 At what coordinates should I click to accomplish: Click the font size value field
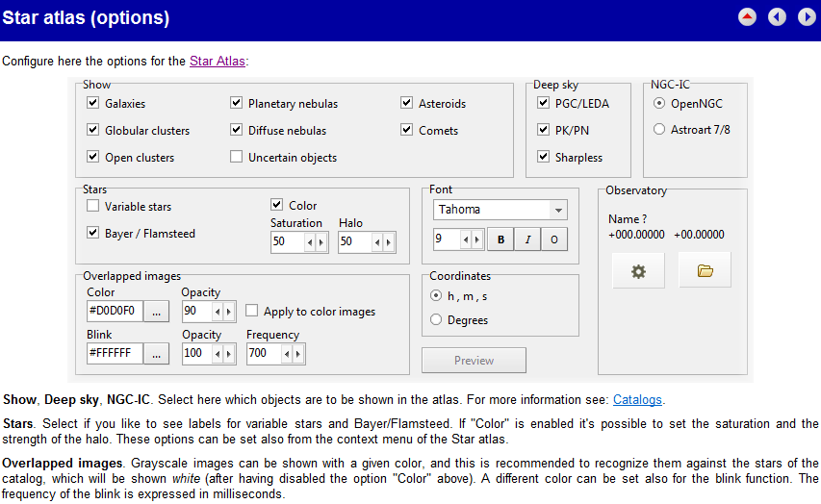[447, 239]
